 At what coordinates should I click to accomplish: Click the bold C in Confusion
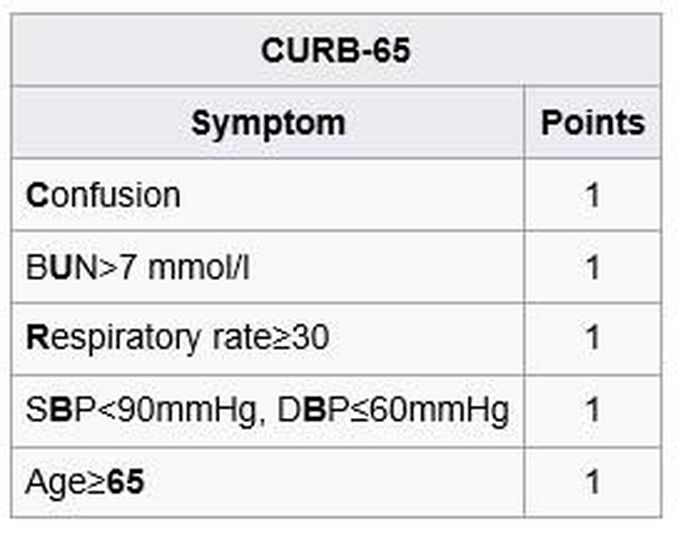(x=37, y=195)
